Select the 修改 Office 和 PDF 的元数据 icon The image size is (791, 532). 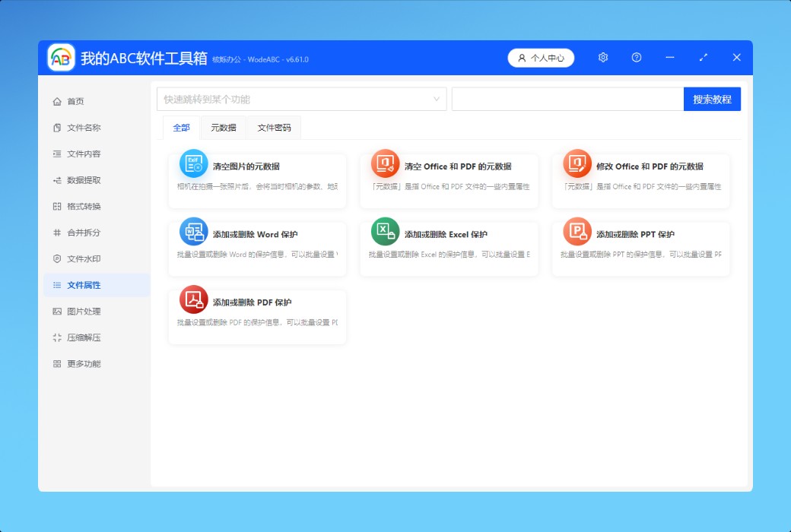point(577,163)
